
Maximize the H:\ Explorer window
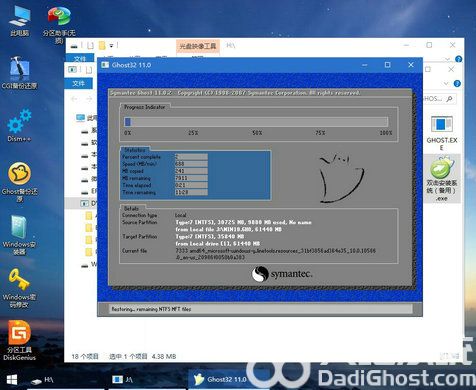(429, 45)
